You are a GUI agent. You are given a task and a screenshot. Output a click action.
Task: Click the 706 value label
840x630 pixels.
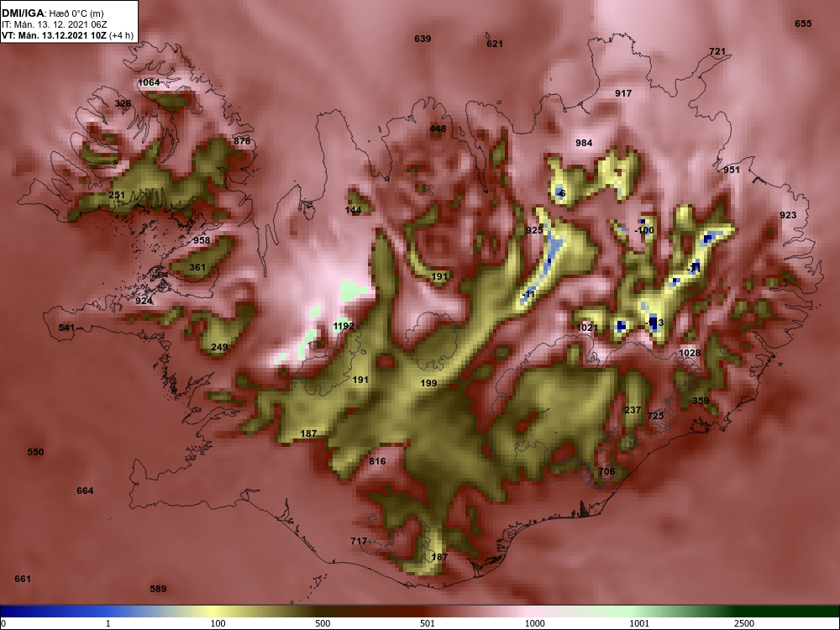(606, 471)
